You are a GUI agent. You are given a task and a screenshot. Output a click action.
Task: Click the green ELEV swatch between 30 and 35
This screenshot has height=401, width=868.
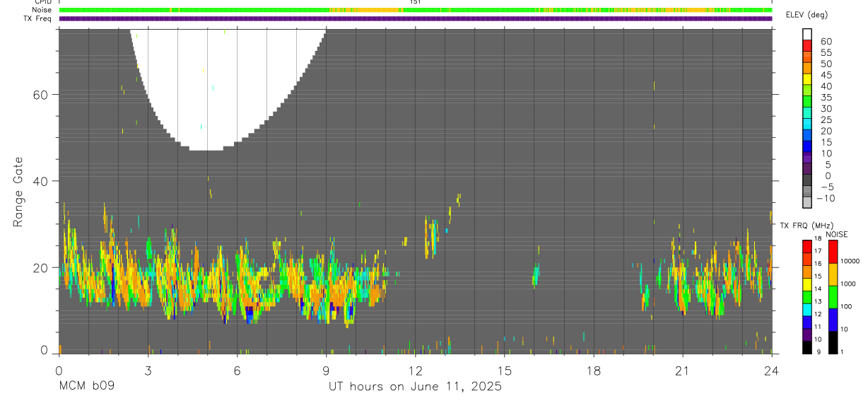pos(807,103)
